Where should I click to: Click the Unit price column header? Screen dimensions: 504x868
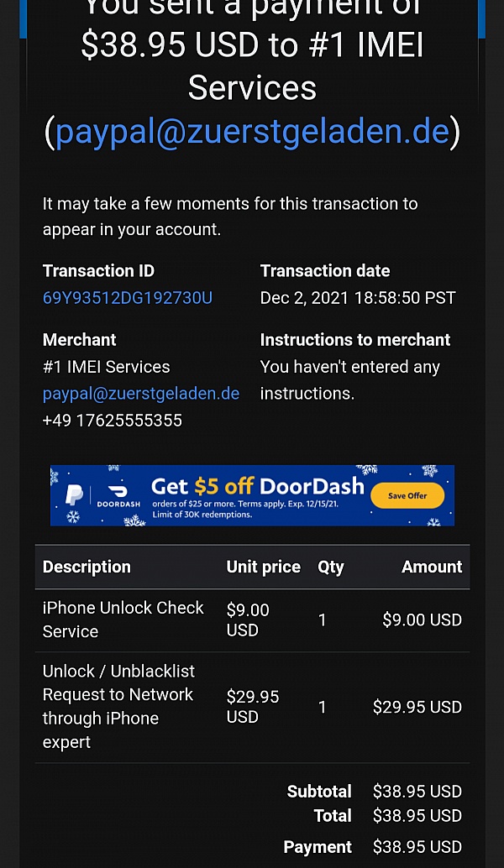click(263, 567)
